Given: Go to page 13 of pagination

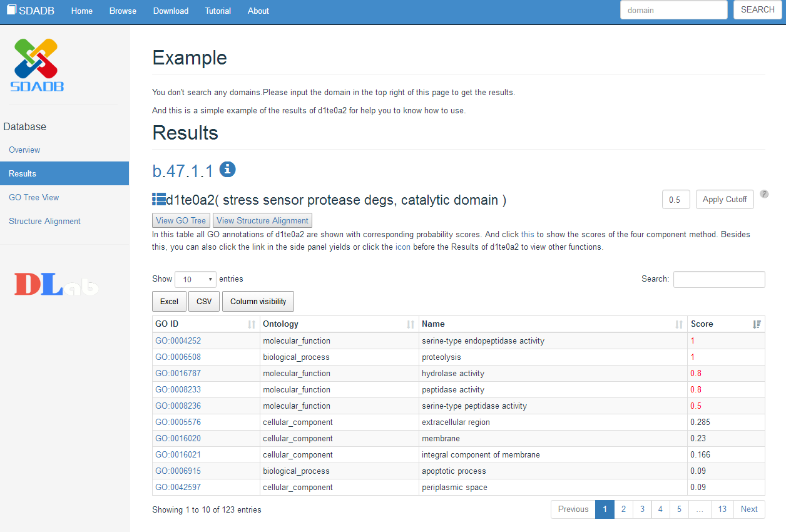Looking at the screenshot, I should pos(722,509).
